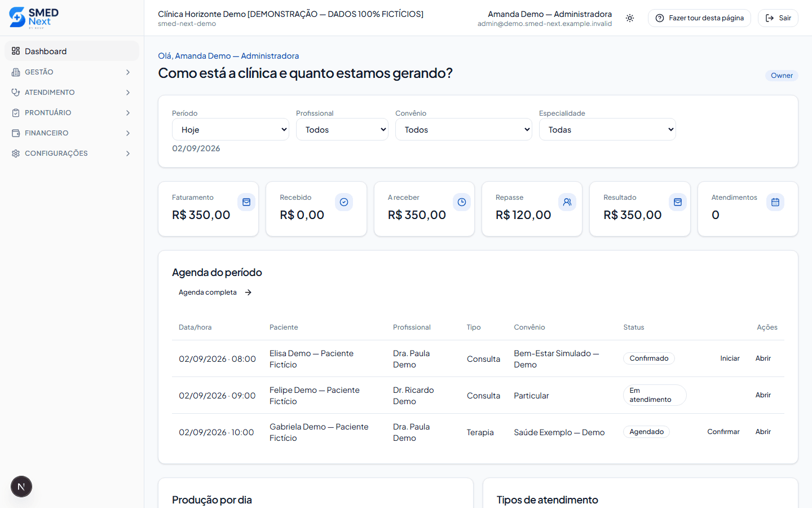The width and height of the screenshot is (812, 508).
Task: Click patient name Felipe Demo — Paciente Fictício
Action: [314, 396]
